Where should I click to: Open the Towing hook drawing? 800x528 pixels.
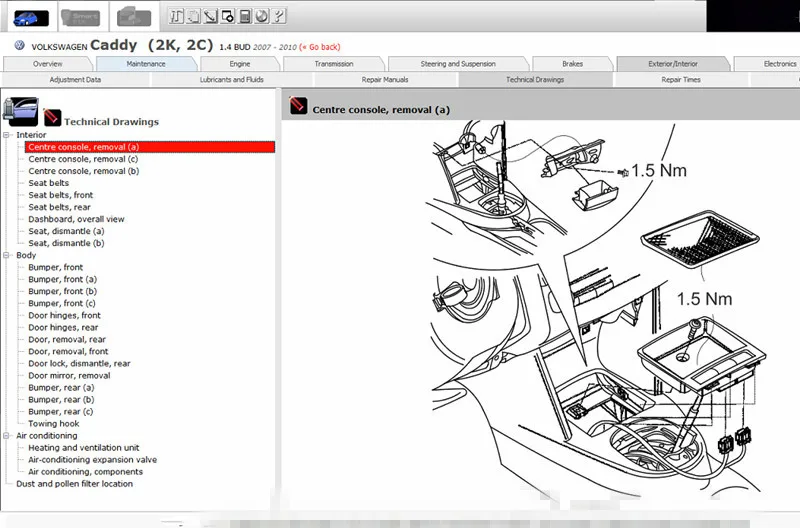54,424
